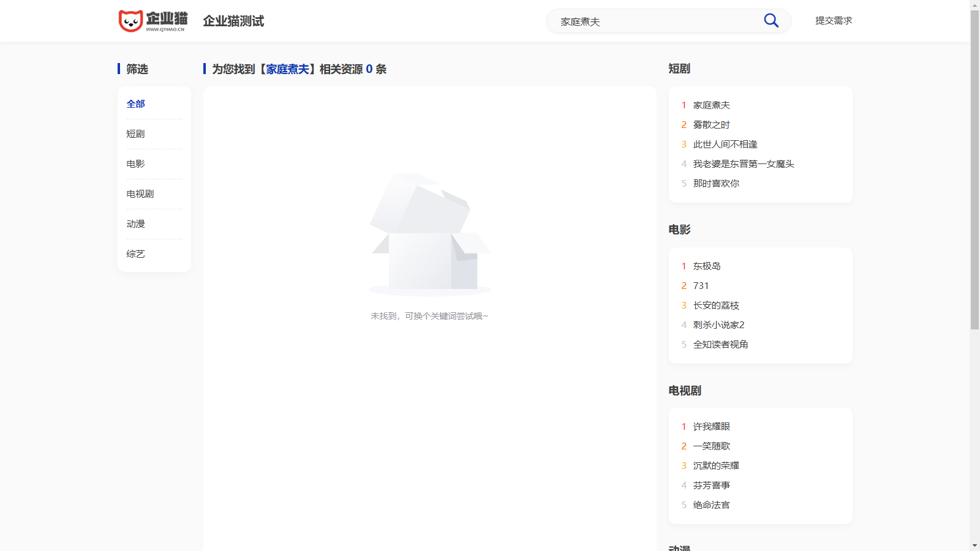980x551 pixels.
Task: Choose the 动漫 filter category
Action: (x=136, y=224)
